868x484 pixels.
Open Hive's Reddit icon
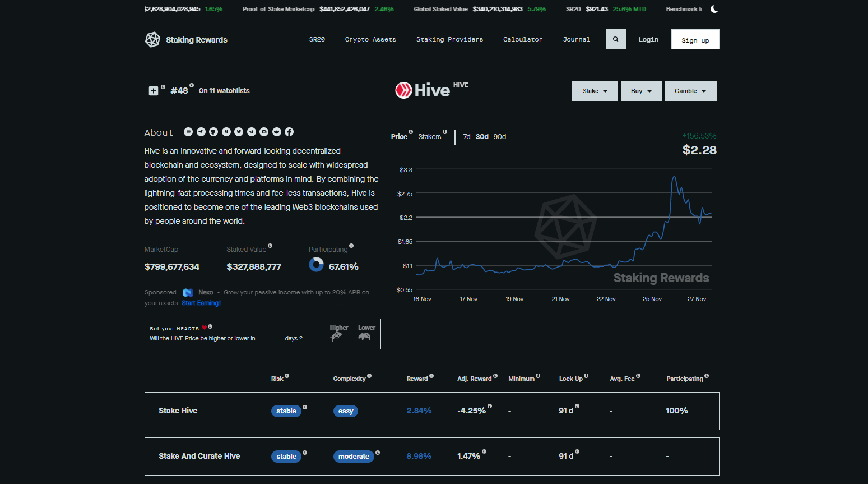tap(277, 132)
